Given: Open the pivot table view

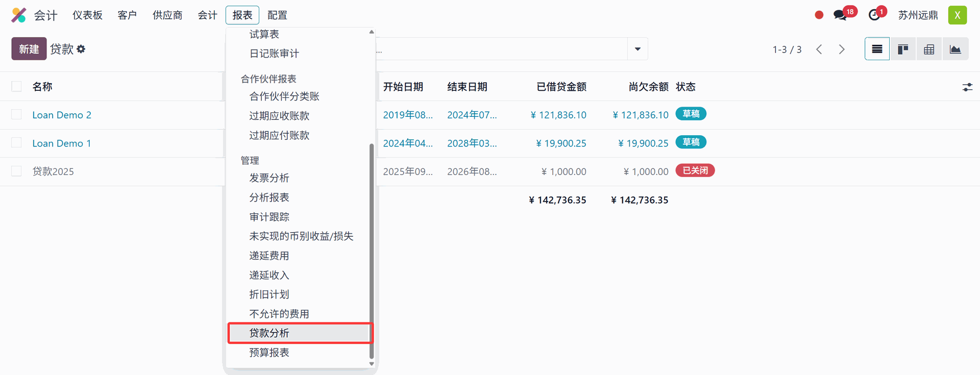Looking at the screenshot, I should (929, 49).
